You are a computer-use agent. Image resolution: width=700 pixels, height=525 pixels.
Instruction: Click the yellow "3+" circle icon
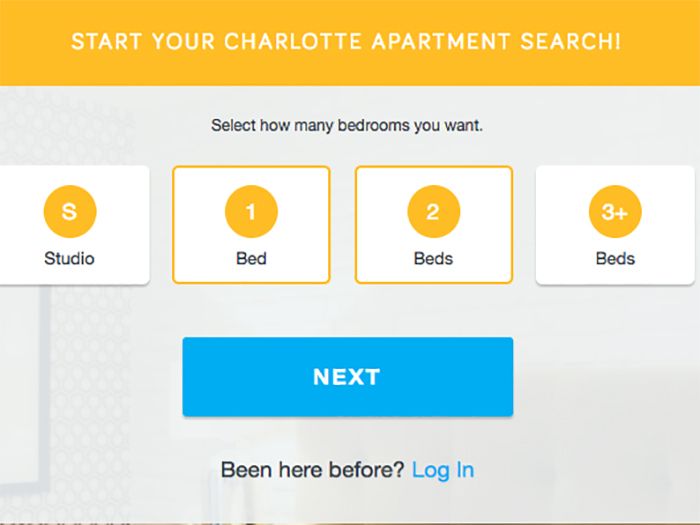(x=615, y=211)
